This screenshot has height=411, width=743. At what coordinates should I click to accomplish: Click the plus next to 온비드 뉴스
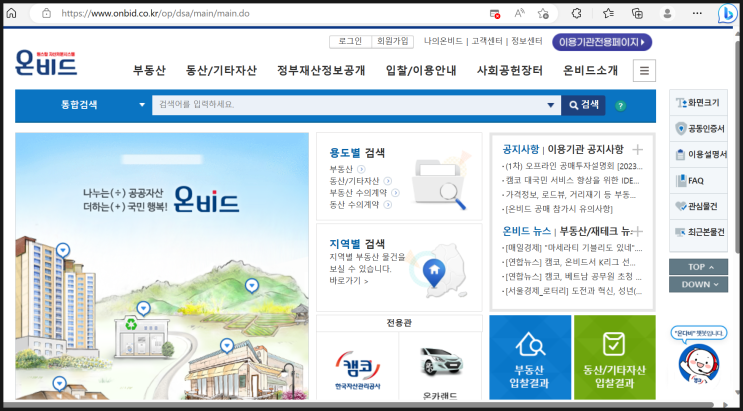[638, 231]
